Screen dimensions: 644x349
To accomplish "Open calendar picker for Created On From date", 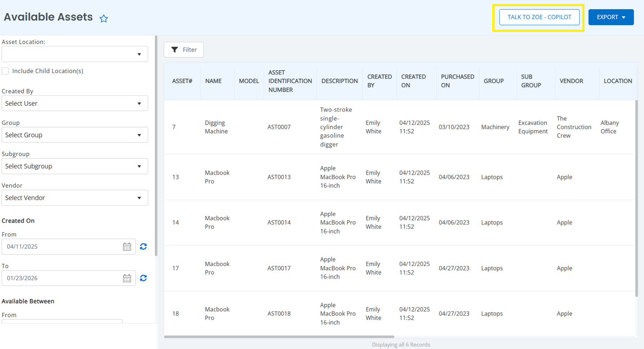I will click(x=127, y=247).
